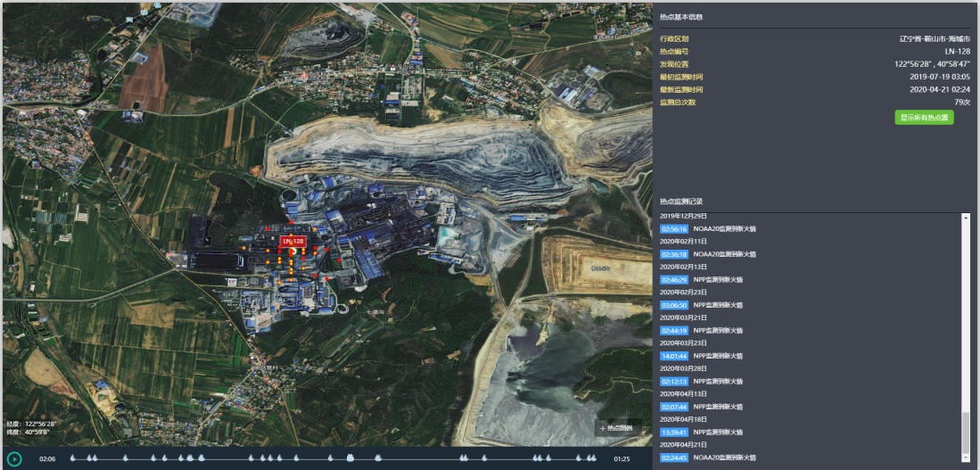Viewport: 980px width, 470px height.
Task: Select the 02:44:19 time tag
Action: [673, 330]
